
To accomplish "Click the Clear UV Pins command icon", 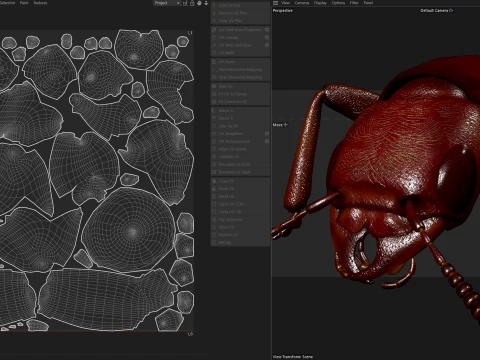I will click(214, 21).
